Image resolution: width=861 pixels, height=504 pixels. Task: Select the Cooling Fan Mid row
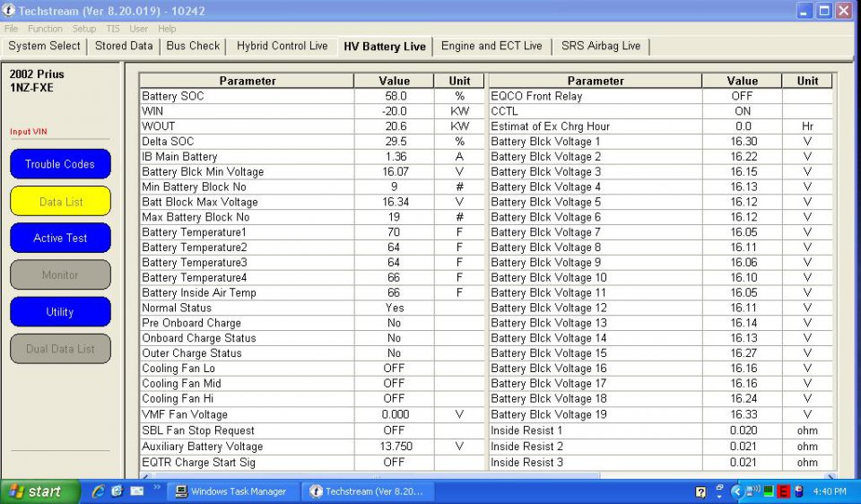(x=312, y=383)
